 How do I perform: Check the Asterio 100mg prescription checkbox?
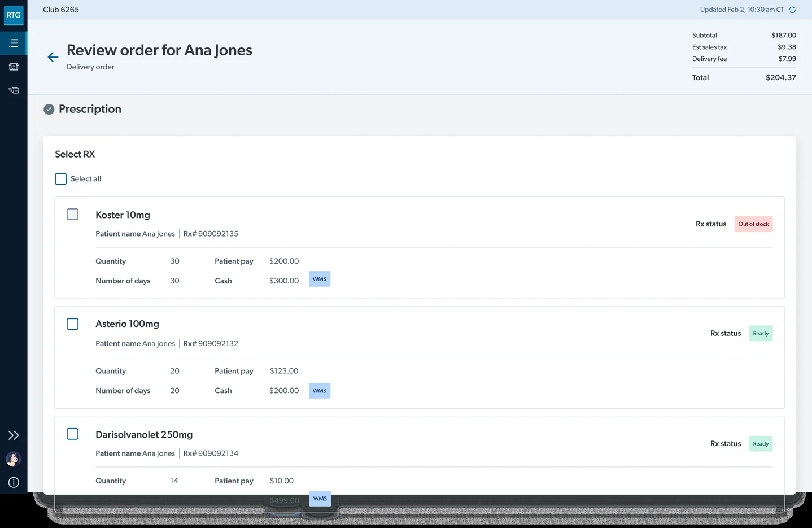tap(72, 324)
